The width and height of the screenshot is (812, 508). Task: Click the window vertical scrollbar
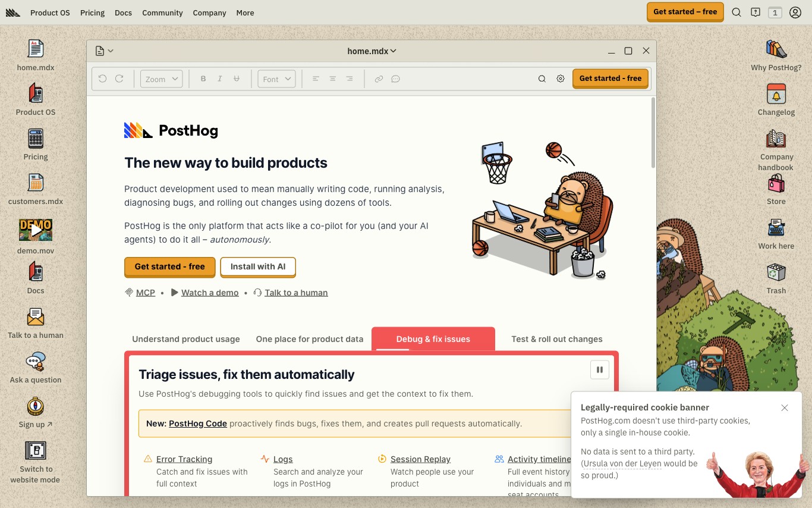[653, 133]
